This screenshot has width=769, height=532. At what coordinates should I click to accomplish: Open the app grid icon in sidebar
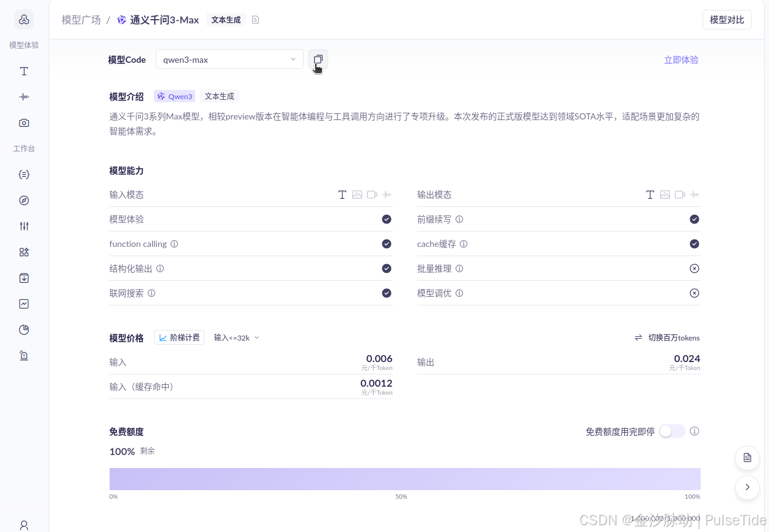(x=24, y=252)
